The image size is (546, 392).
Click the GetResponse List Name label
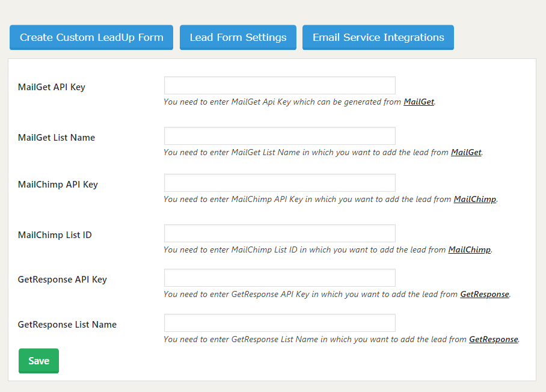(x=67, y=325)
